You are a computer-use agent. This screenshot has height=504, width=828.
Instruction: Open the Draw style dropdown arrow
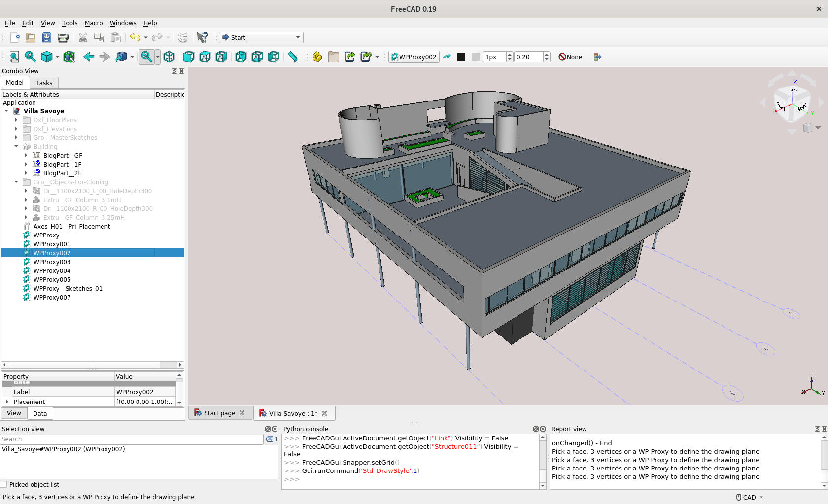click(x=58, y=57)
